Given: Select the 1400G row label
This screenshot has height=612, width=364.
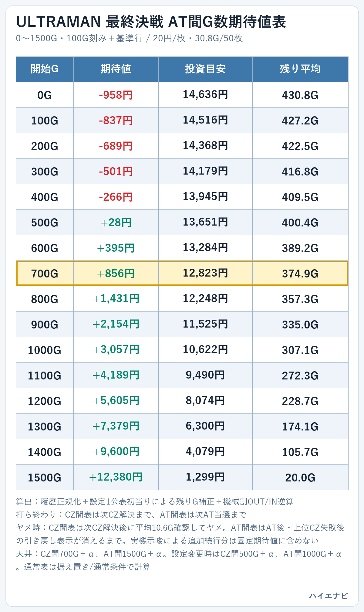Looking at the screenshot, I should (45, 452).
